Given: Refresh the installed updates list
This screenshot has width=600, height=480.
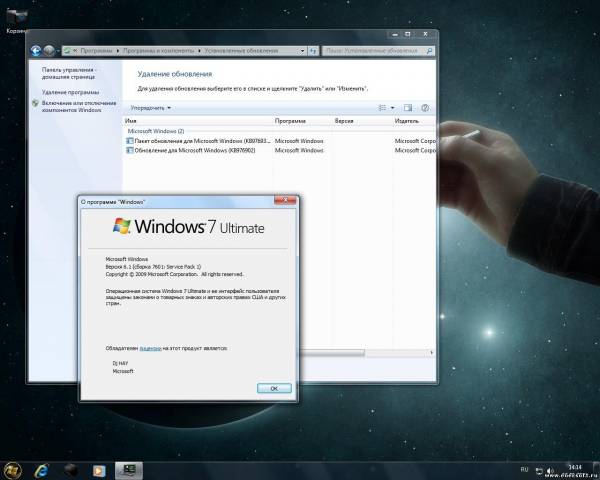Looking at the screenshot, I should coord(313,51).
